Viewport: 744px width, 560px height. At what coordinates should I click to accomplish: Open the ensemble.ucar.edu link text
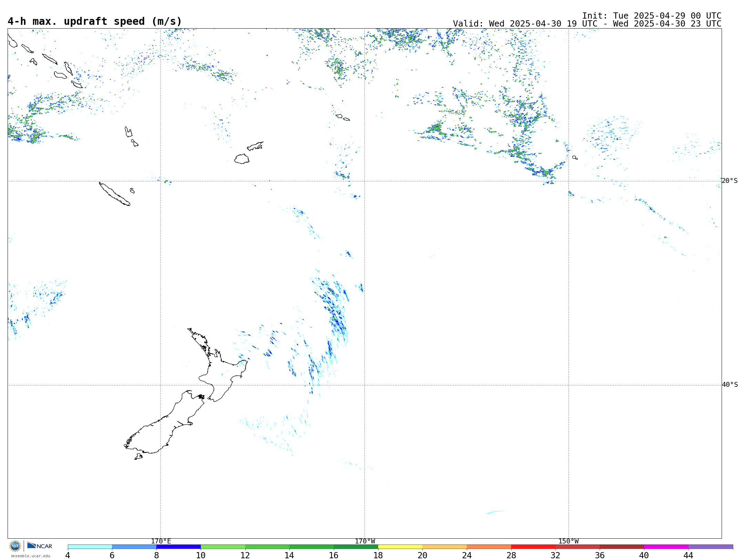point(31,556)
